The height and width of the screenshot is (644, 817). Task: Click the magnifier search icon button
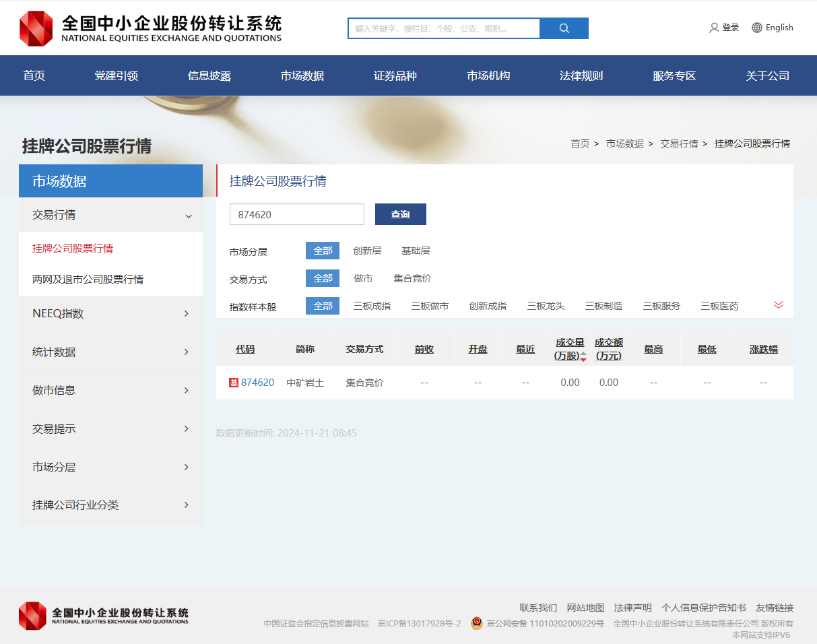[x=564, y=28]
